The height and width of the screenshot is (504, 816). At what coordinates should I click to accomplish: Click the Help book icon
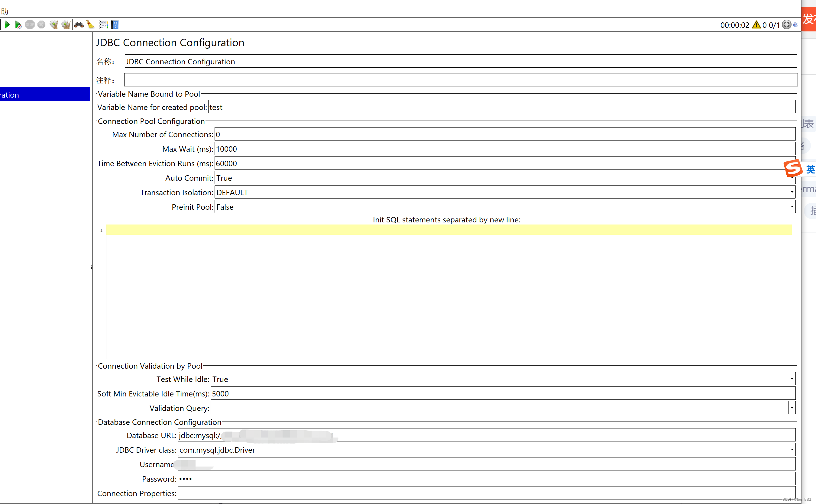115,24
